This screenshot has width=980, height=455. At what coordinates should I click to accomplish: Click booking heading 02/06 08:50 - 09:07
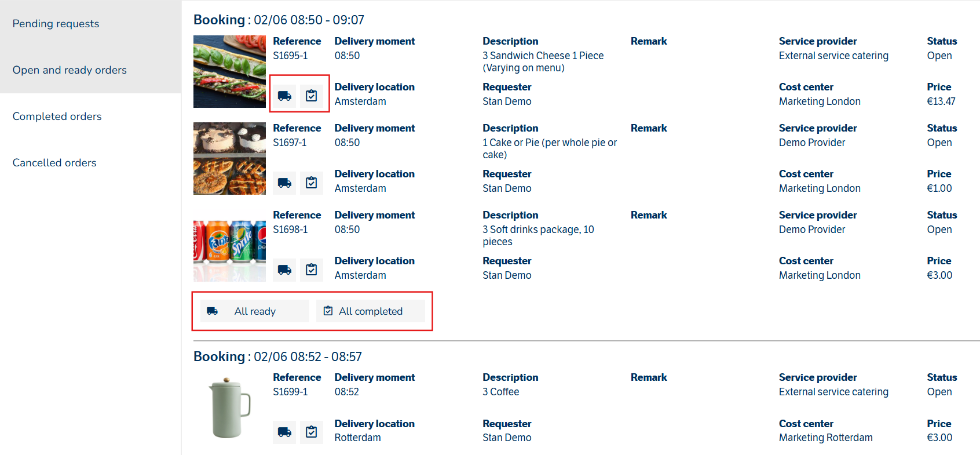279,20
